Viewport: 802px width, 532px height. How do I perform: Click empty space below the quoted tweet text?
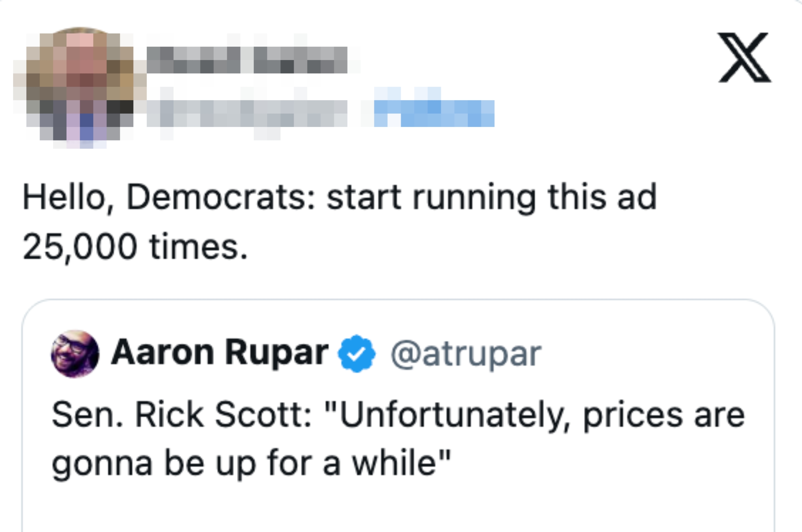point(397,506)
